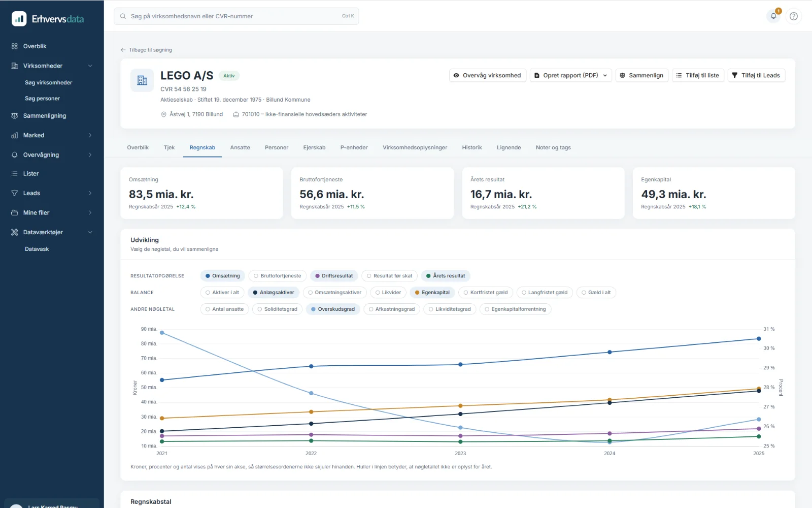This screenshot has height=508, width=812.
Task: Disable the Egenkapital balance chip
Action: click(x=432, y=293)
